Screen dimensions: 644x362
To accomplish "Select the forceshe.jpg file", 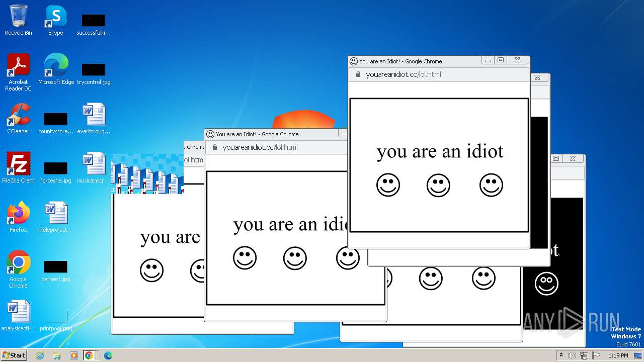I will (x=55, y=172).
